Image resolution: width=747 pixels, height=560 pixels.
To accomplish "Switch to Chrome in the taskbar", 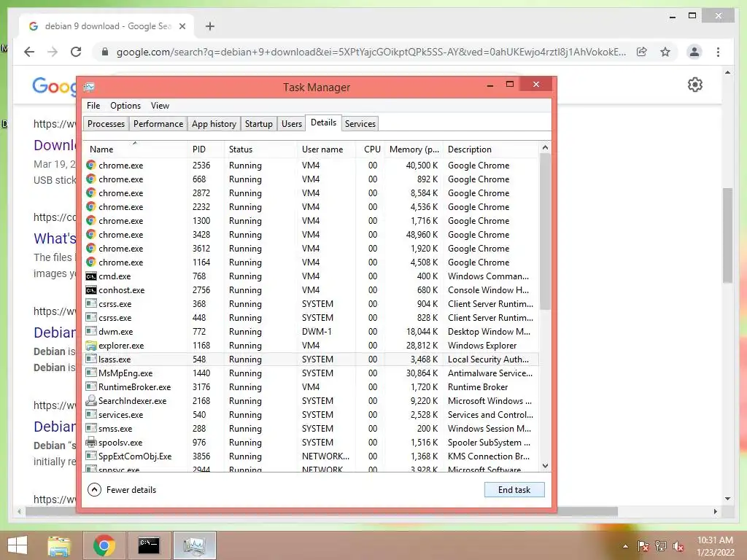I will coord(104,545).
